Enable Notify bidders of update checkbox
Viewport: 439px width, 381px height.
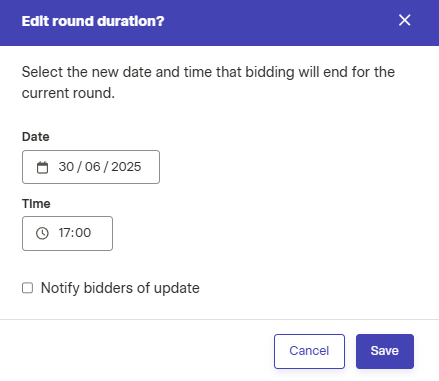(x=27, y=288)
